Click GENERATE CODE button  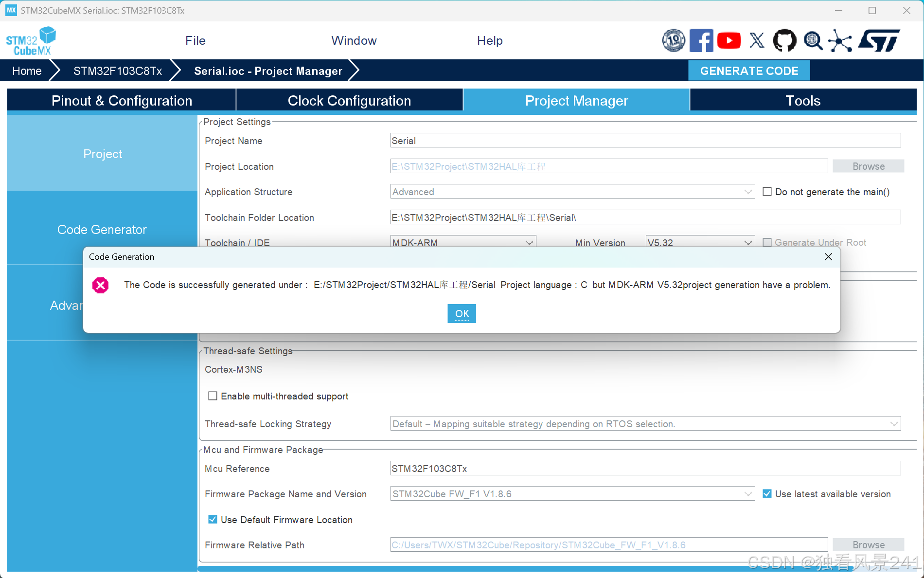[749, 71]
